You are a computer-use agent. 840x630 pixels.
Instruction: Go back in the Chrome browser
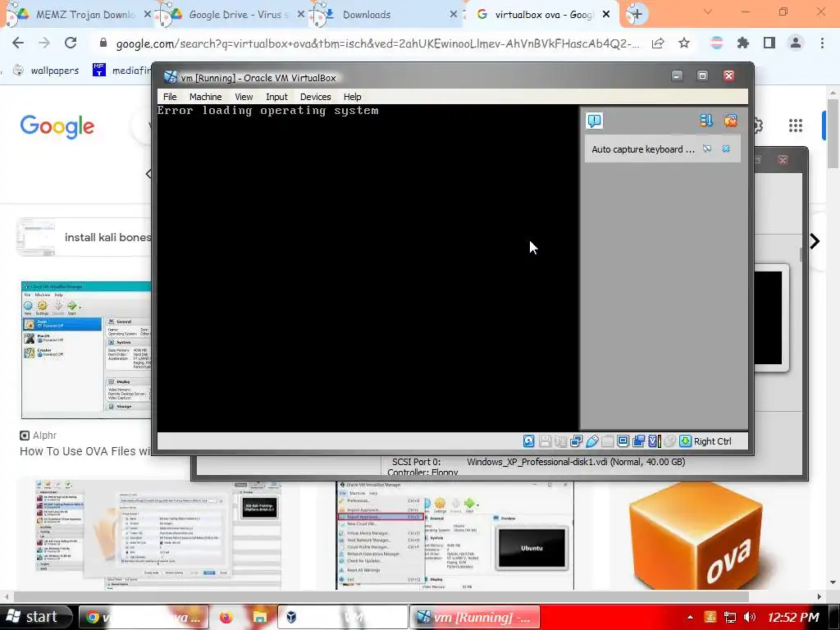tap(18, 43)
